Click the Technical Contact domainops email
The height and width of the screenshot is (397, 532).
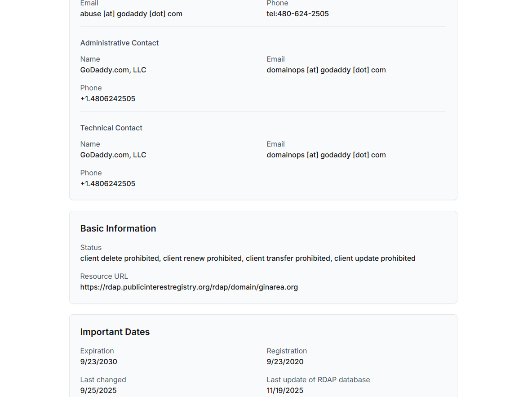click(326, 155)
